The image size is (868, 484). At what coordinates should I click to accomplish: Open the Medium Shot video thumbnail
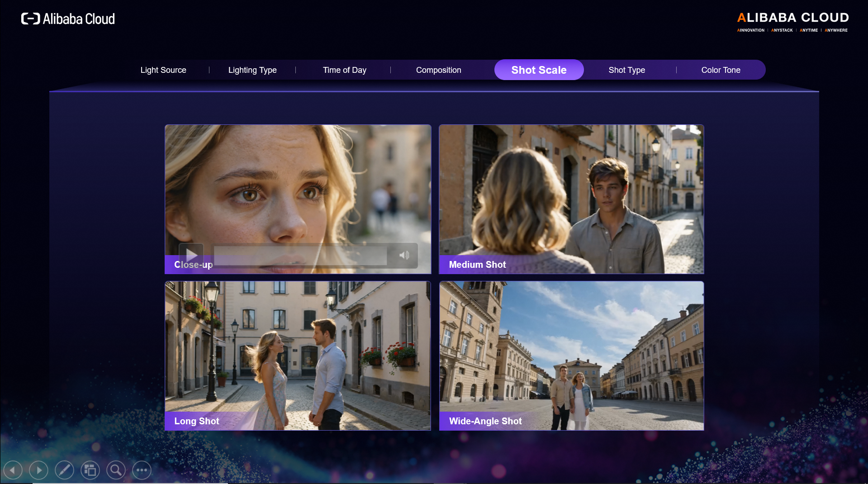(x=571, y=199)
